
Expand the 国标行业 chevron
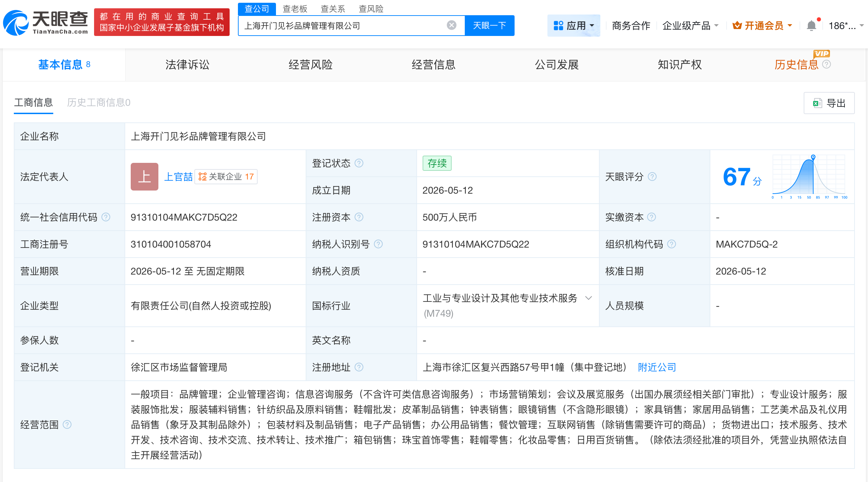pyautogui.click(x=589, y=298)
